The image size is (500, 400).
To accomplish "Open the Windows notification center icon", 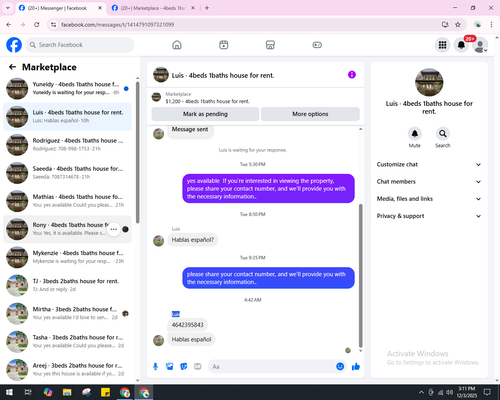I will pyautogui.click(x=487, y=392).
